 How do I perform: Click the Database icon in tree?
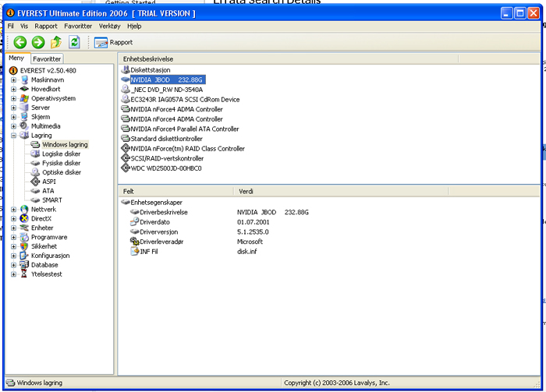tap(24, 265)
